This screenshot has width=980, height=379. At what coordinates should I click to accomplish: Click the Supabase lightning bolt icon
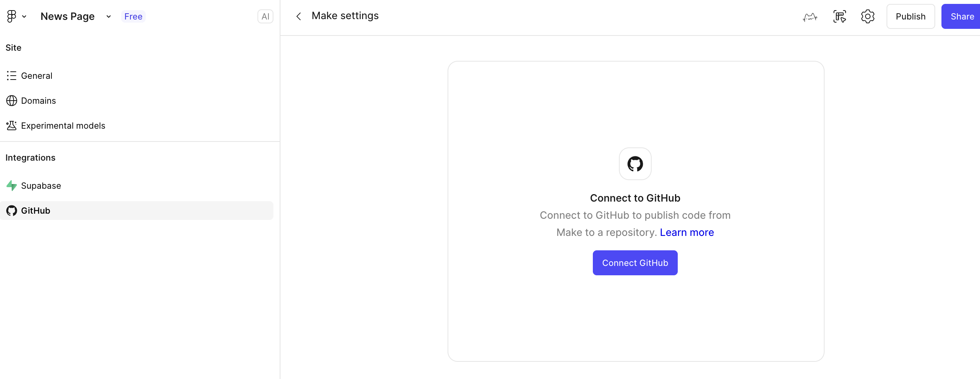tap(12, 186)
